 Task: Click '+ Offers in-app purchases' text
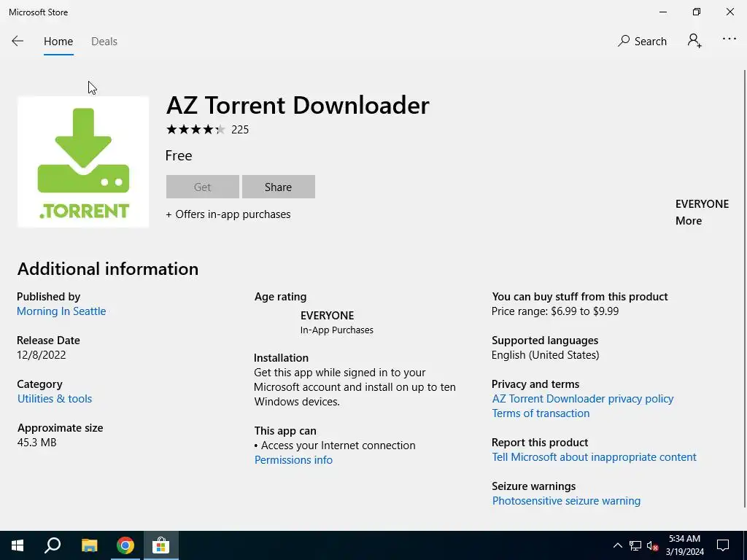pos(228,214)
